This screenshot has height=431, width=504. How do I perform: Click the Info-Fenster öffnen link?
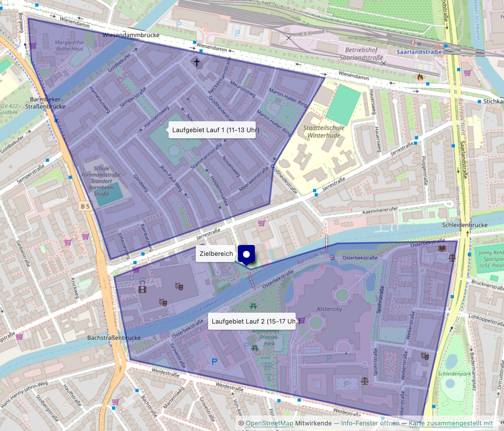pos(370,423)
